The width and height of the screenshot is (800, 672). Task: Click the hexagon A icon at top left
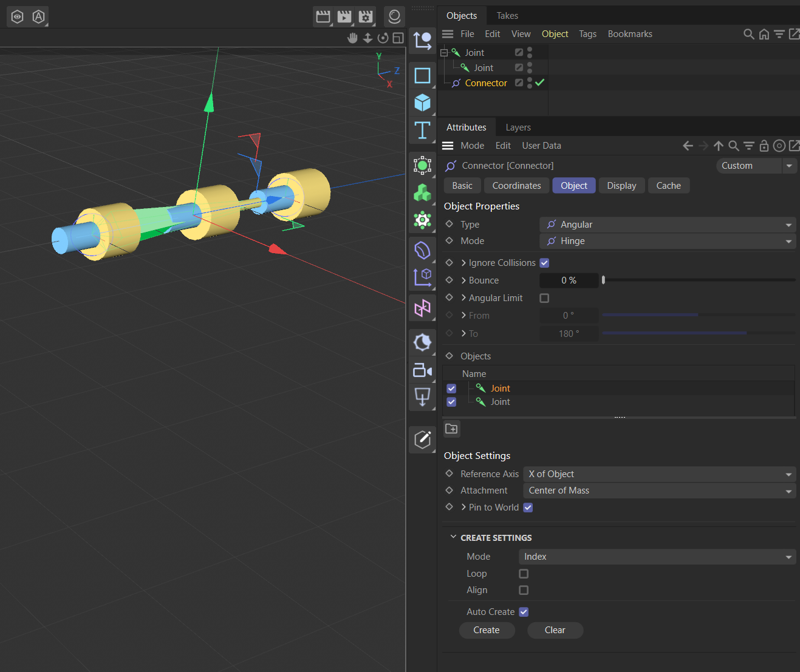tap(38, 16)
